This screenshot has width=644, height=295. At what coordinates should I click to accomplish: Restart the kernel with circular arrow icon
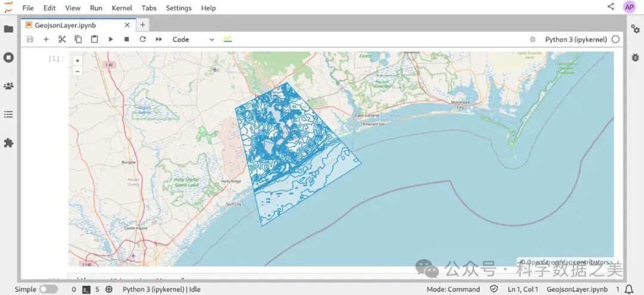pyautogui.click(x=143, y=39)
